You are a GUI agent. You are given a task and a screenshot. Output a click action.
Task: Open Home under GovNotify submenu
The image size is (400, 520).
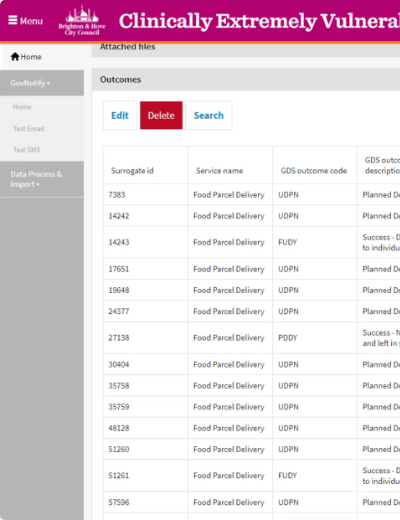click(x=22, y=107)
